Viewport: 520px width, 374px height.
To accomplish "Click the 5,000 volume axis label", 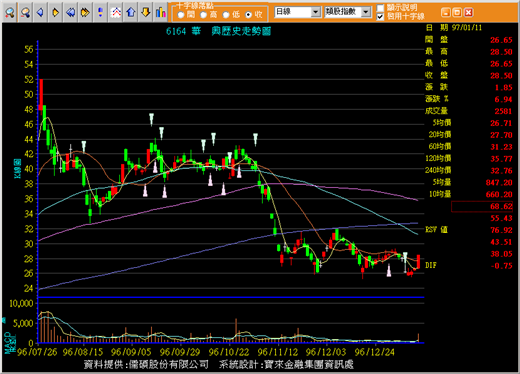I will [x=23, y=323].
